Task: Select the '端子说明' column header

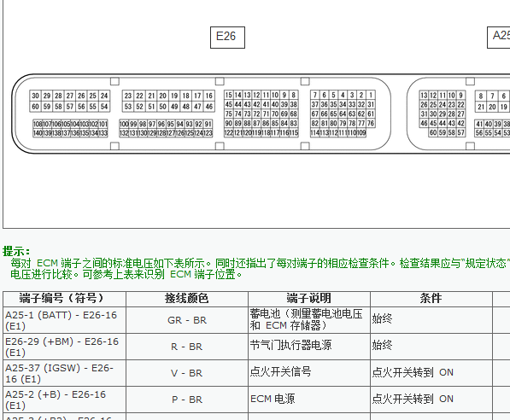Action: (x=308, y=299)
